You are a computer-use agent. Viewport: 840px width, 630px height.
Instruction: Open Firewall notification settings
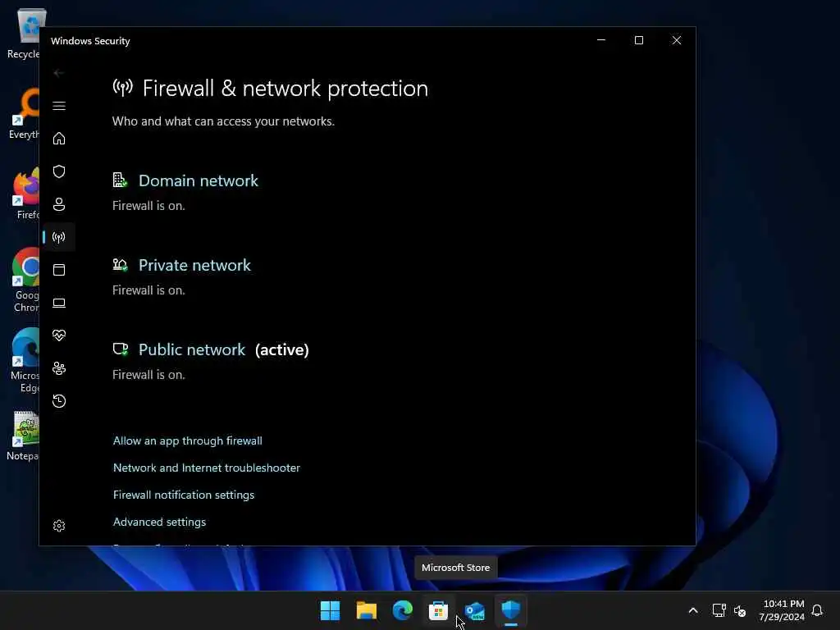click(184, 495)
